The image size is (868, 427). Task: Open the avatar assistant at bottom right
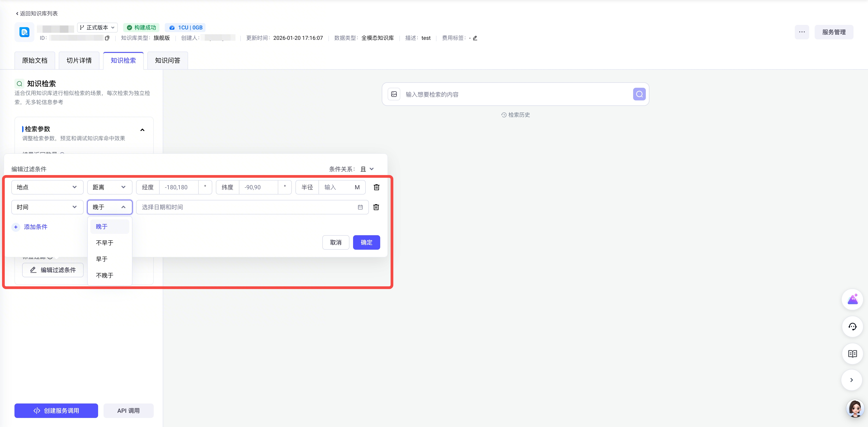[855, 409]
